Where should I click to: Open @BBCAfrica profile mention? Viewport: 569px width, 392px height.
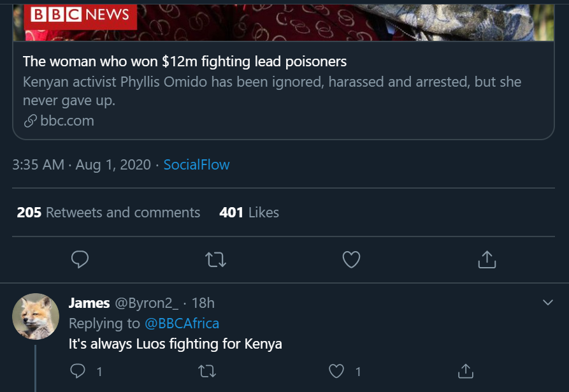coord(182,323)
